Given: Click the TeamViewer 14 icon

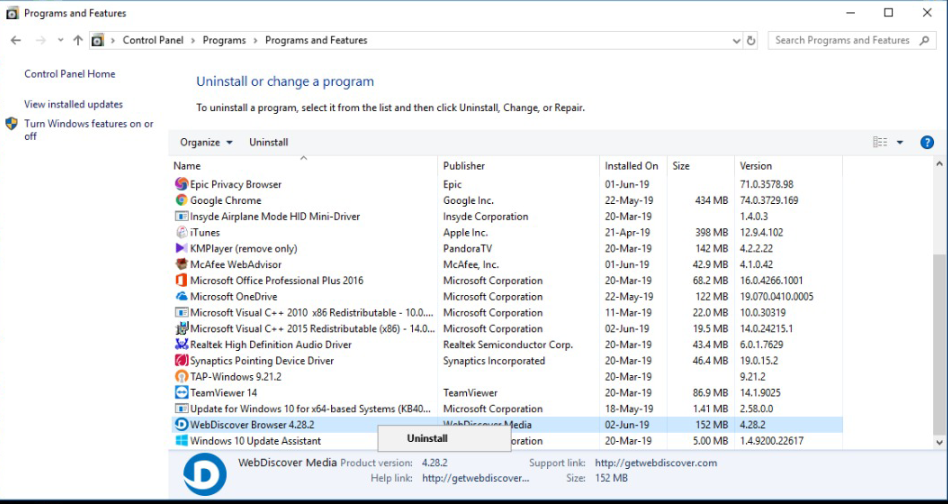Looking at the screenshot, I should coord(181,393).
